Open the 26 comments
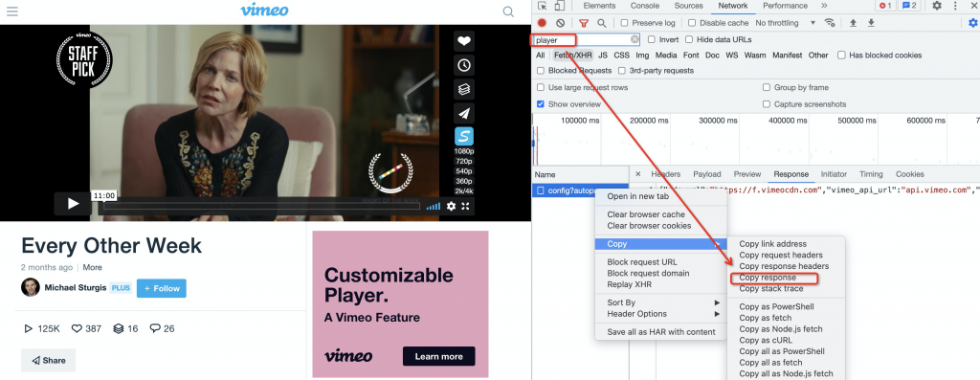The height and width of the screenshot is (380, 980). pyautogui.click(x=162, y=328)
